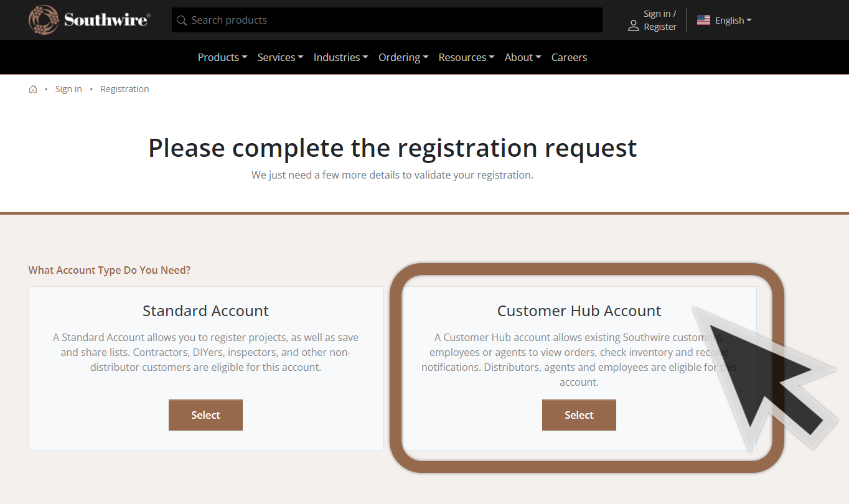Go to home via breadcrumb house icon
Screen dimensions: 849x504
(33, 89)
